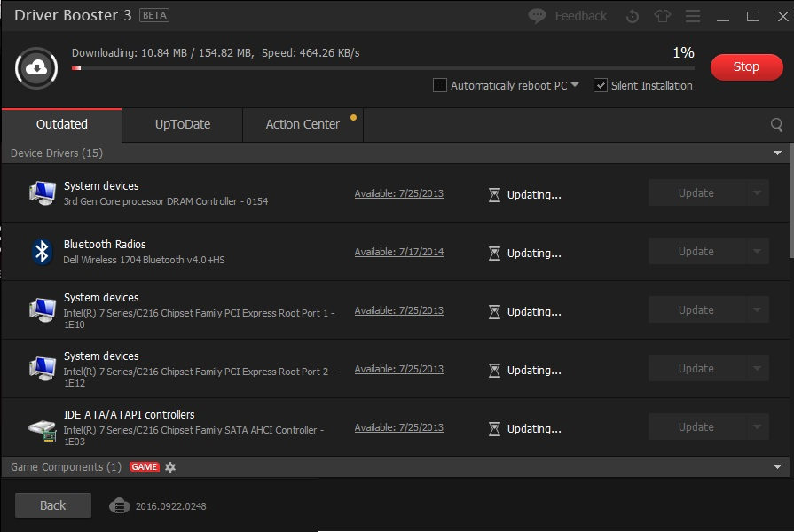Open Available 7/25/2013 link for DRAM Controller

pos(399,193)
